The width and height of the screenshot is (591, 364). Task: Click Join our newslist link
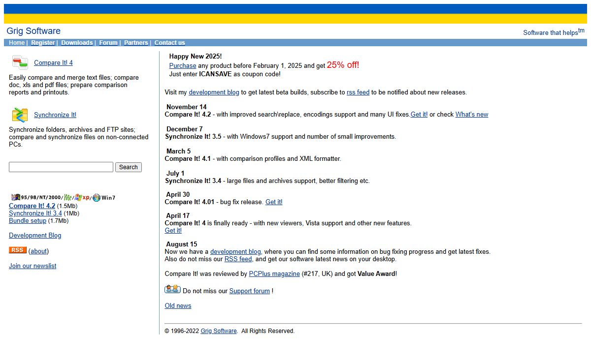pos(33,266)
